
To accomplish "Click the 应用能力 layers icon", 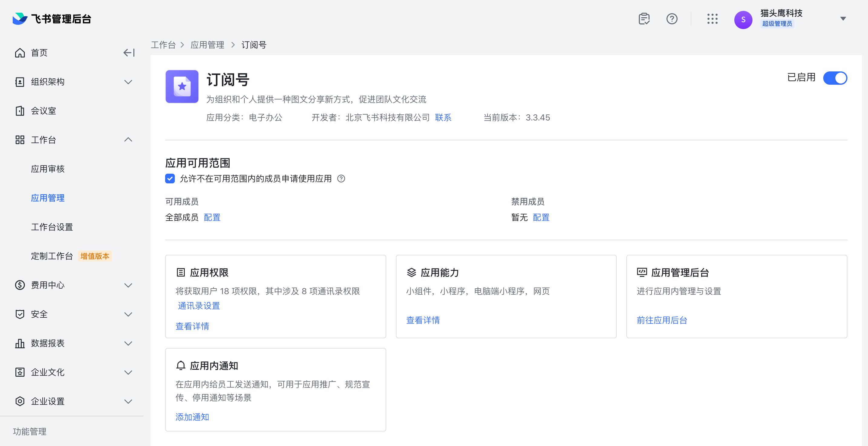I will coord(411,272).
